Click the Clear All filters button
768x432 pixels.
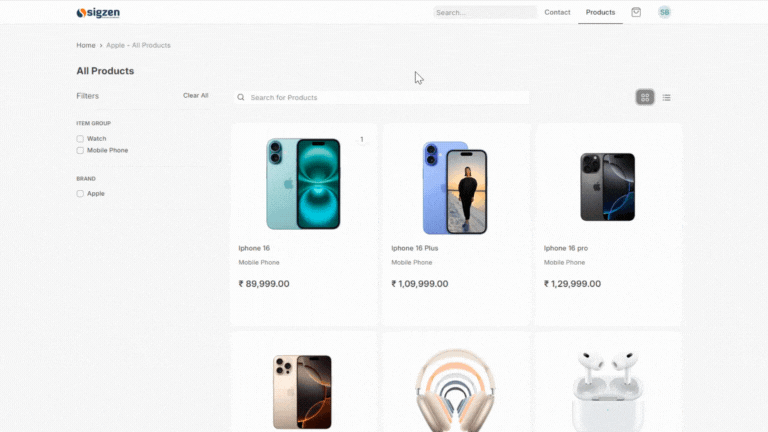pyautogui.click(x=195, y=96)
